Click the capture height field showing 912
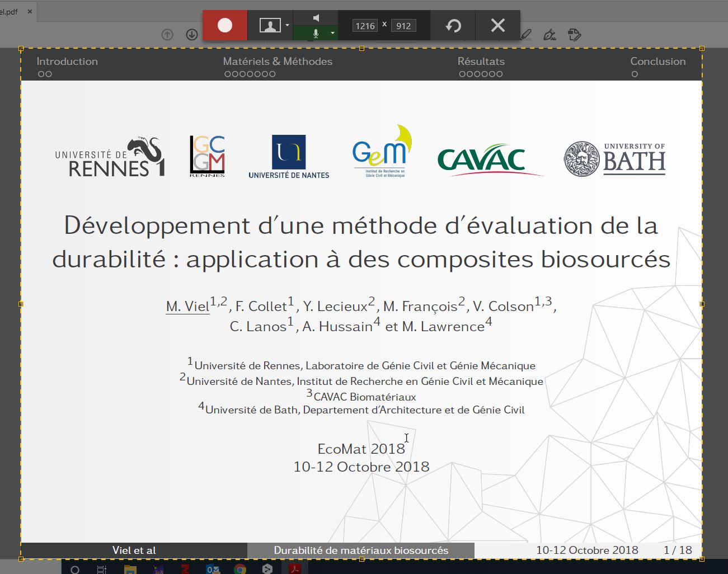The width and height of the screenshot is (728, 574). click(403, 26)
